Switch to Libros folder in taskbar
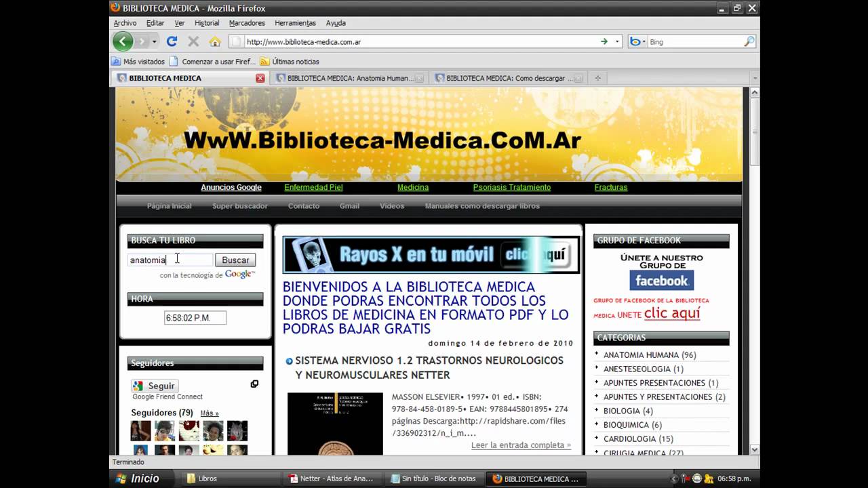The height and width of the screenshot is (488, 868). [233, 479]
